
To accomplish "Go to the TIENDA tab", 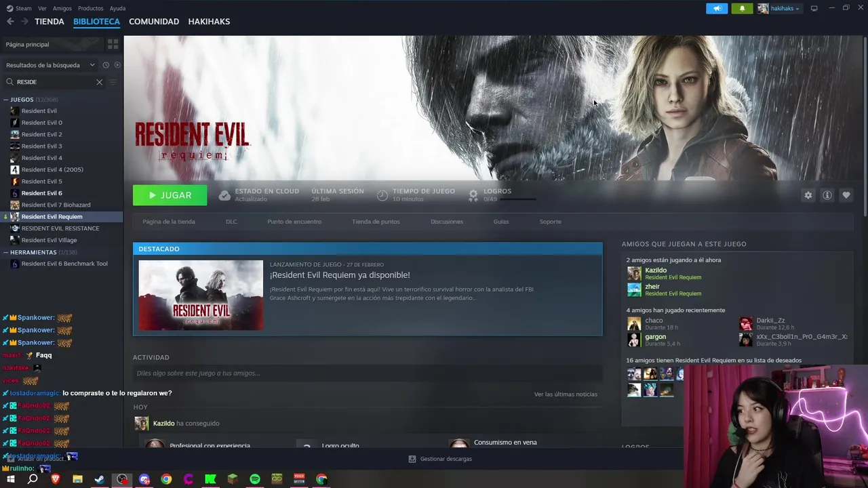I will click(x=50, y=22).
